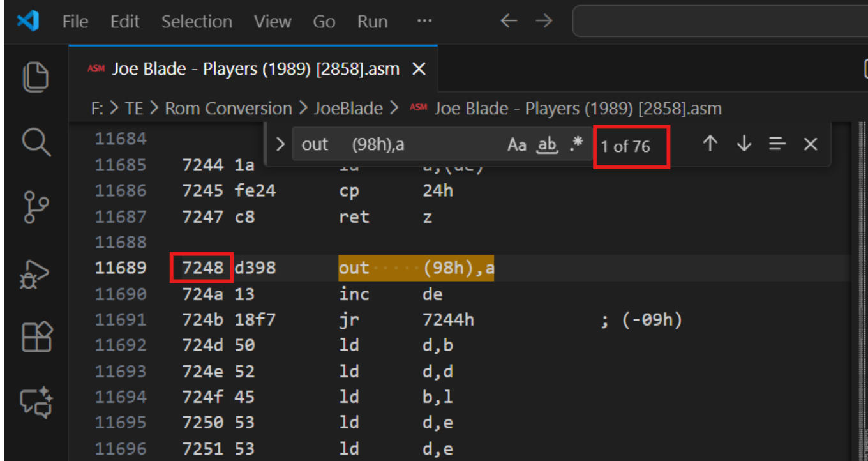This screenshot has height=461, width=868.
Task: Toggle Match Case in find widget
Action: click(x=516, y=145)
